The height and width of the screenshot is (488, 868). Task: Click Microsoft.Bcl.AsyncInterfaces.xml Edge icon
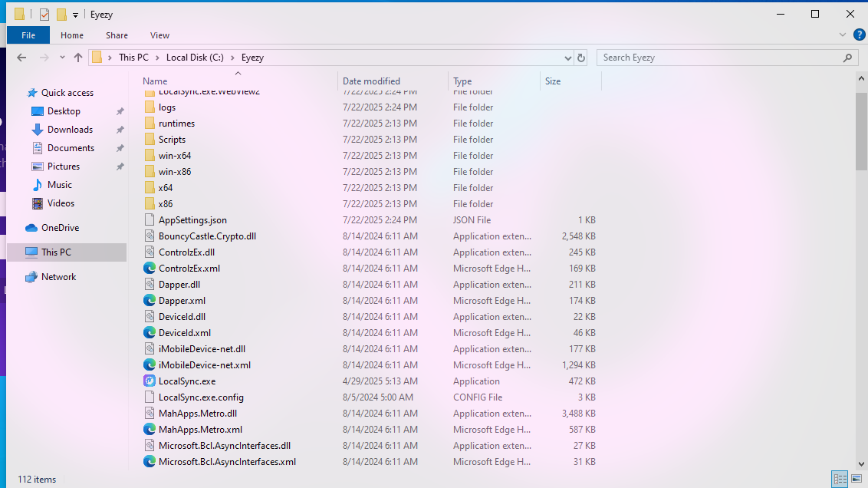click(149, 461)
